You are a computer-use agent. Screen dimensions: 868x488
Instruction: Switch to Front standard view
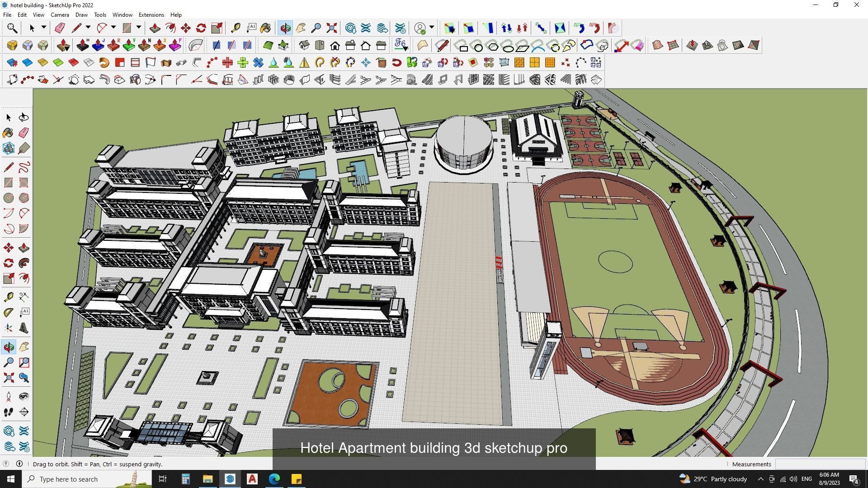(335, 45)
